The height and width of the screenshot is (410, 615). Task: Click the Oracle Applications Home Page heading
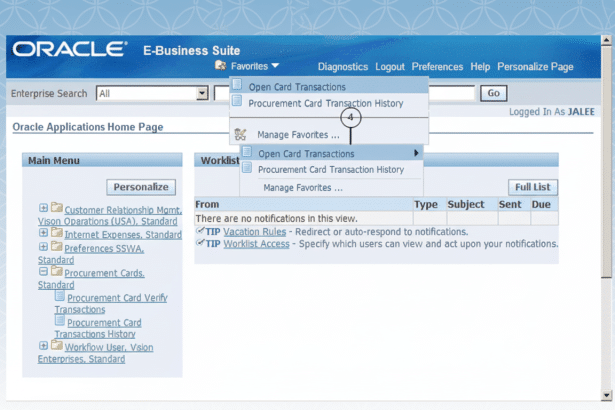pos(88,127)
